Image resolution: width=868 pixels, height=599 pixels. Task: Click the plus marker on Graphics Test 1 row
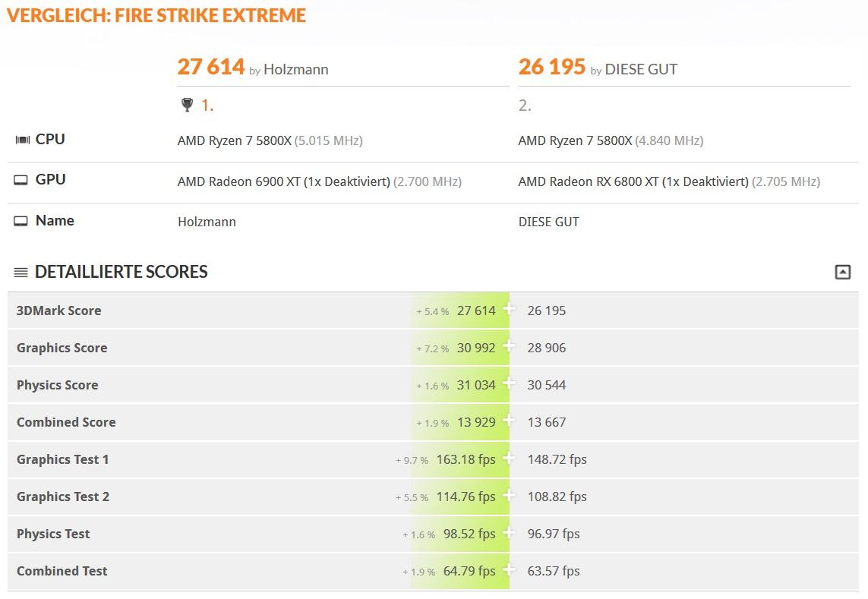pos(508,458)
